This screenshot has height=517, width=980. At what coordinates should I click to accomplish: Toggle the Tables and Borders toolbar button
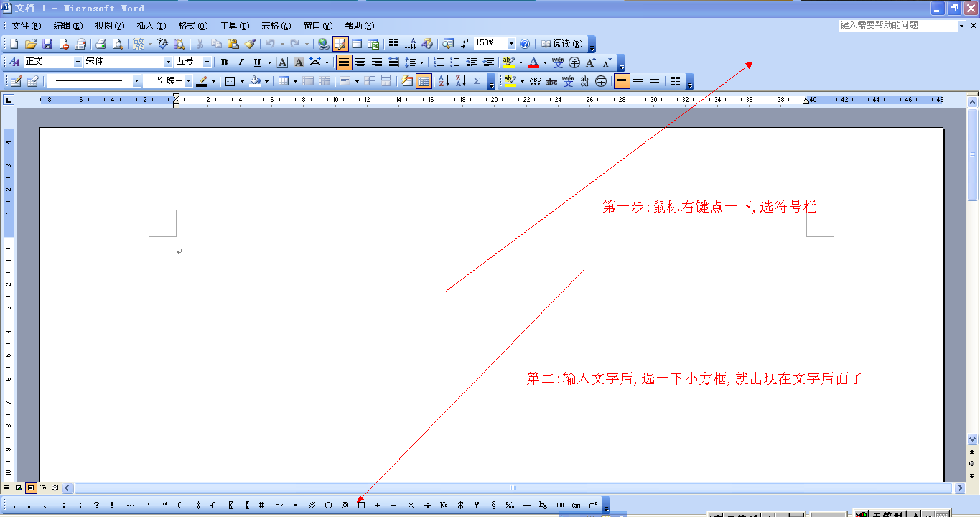coord(340,44)
